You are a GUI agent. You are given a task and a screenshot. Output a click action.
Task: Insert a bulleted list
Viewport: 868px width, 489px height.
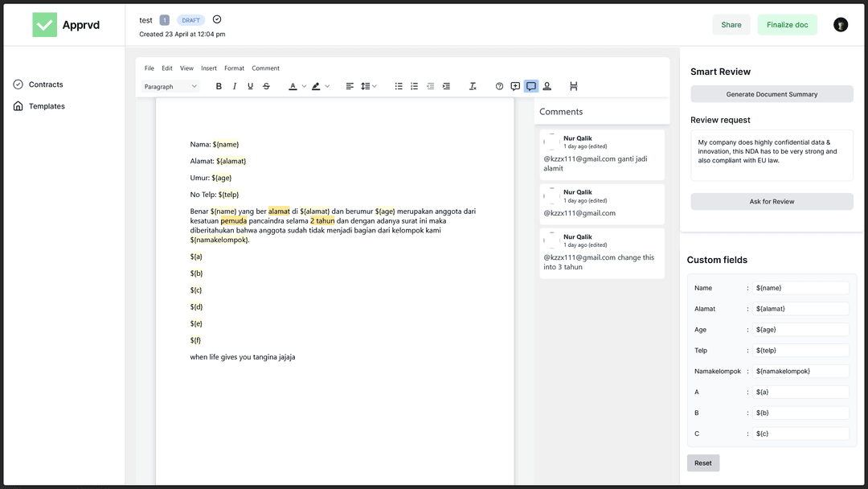click(x=399, y=86)
